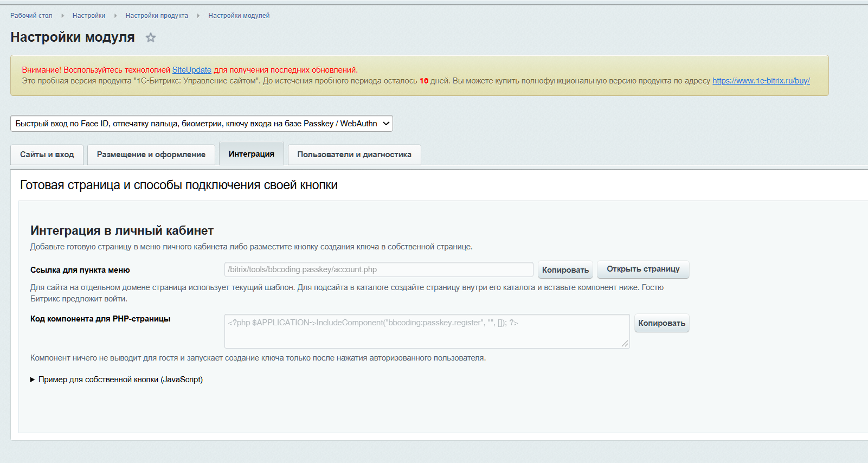Go to «Настройки продукта» breadcrumb
This screenshot has width=868, height=463.
pos(157,16)
